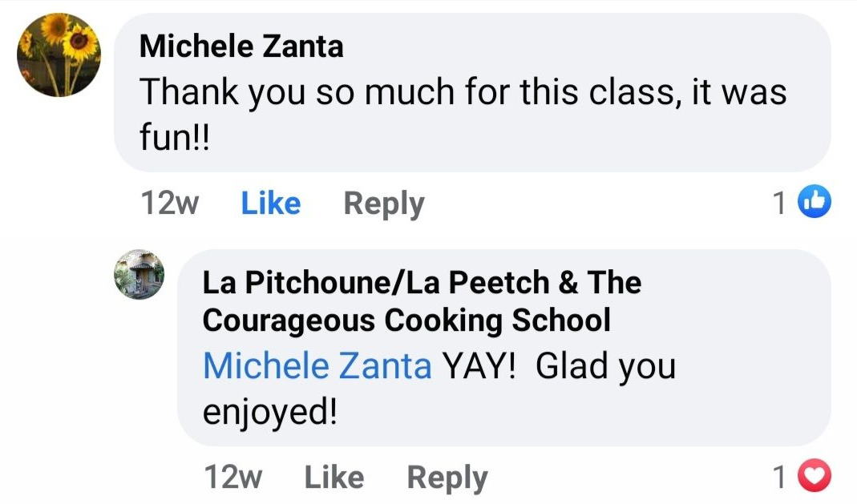The height and width of the screenshot is (504, 857).
Task: Reply to Michele Zanta's comment
Action: (384, 204)
